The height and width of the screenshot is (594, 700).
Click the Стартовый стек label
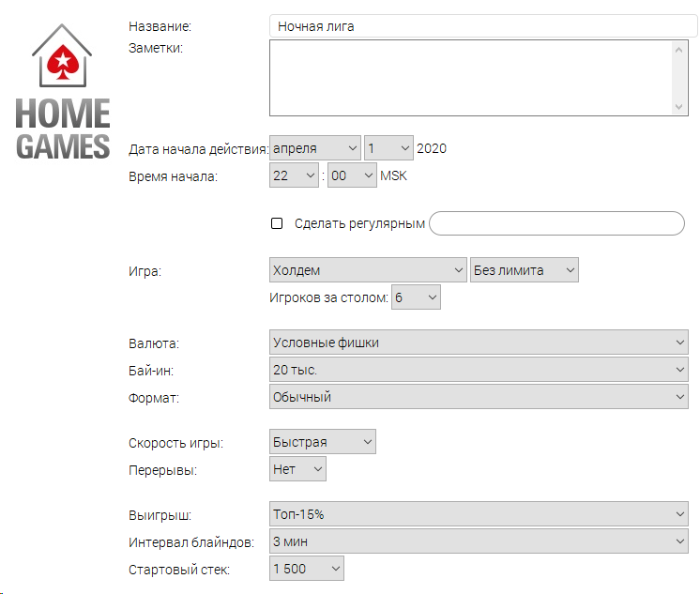click(x=179, y=570)
